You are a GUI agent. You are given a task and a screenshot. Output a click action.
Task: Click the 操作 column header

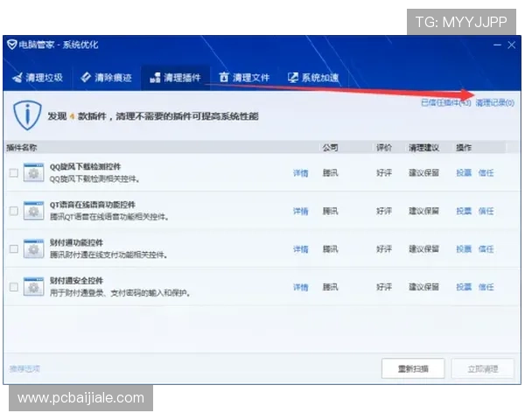pyautogui.click(x=464, y=148)
